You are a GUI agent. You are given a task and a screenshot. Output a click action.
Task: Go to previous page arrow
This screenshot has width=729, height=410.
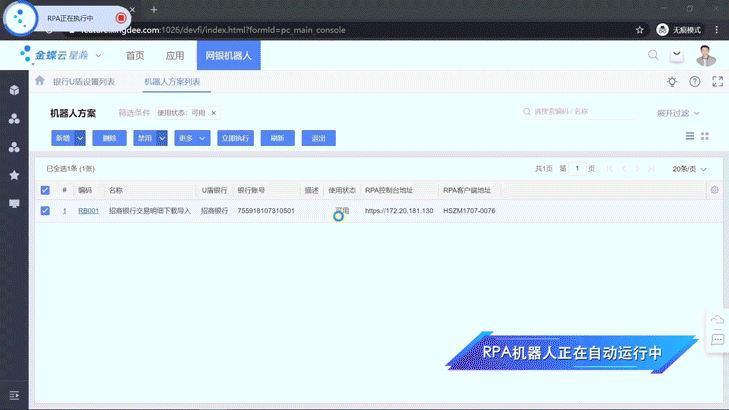pyautogui.click(x=624, y=169)
